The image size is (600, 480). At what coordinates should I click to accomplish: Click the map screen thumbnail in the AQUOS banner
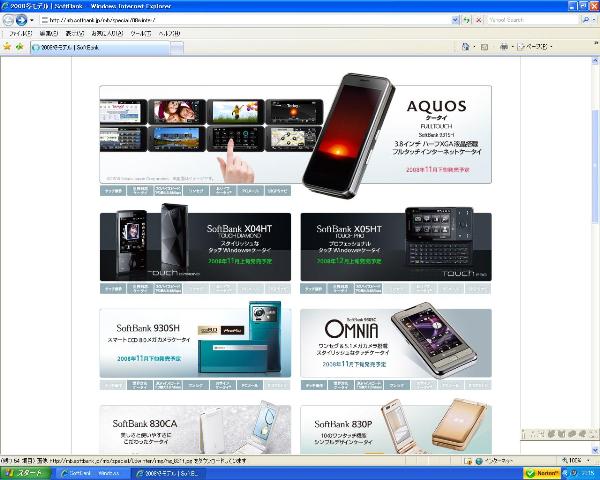(293, 138)
